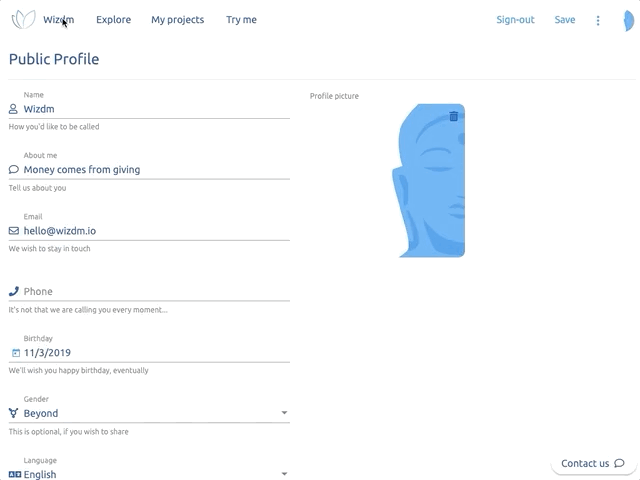Open the three-dot more options menu
The image size is (640, 480).
coord(598,20)
